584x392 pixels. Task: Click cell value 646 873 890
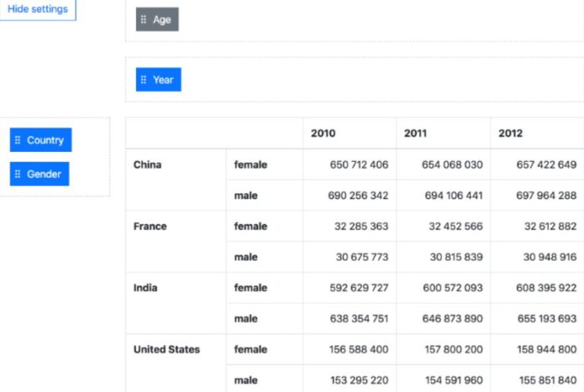[x=452, y=318]
